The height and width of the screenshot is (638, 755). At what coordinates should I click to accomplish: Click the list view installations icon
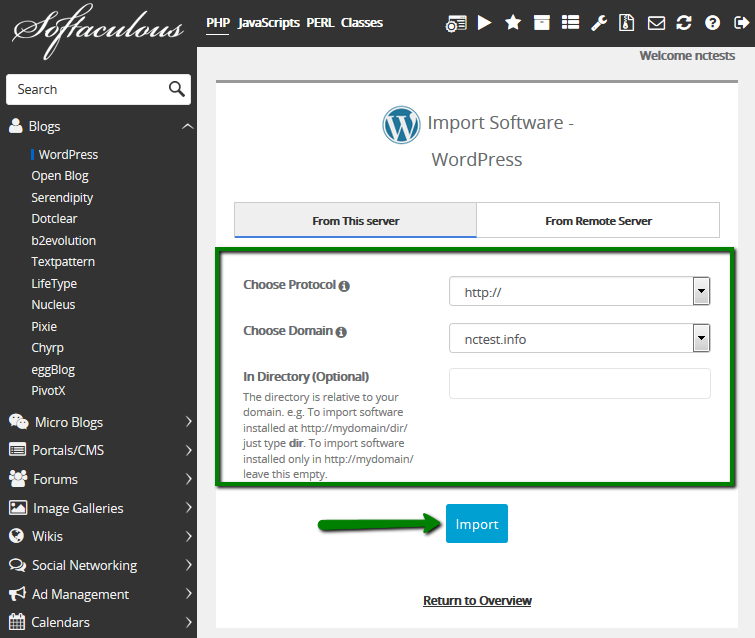tap(570, 22)
